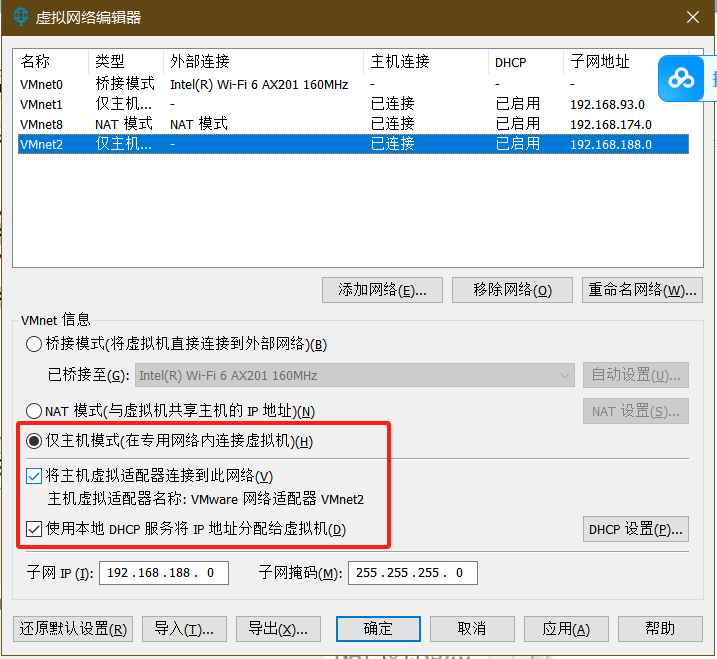Click the 取消 button

472,629
